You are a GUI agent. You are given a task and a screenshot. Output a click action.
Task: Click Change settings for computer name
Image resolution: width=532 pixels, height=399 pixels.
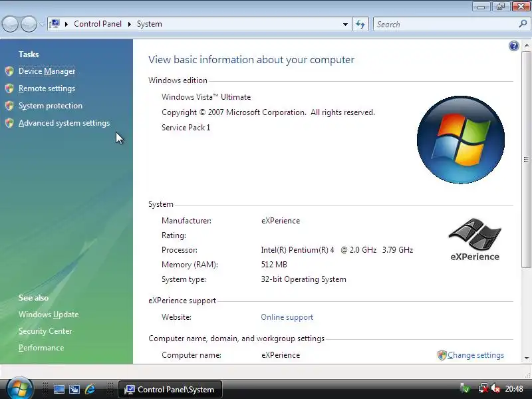pyautogui.click(x=475, y=355)
